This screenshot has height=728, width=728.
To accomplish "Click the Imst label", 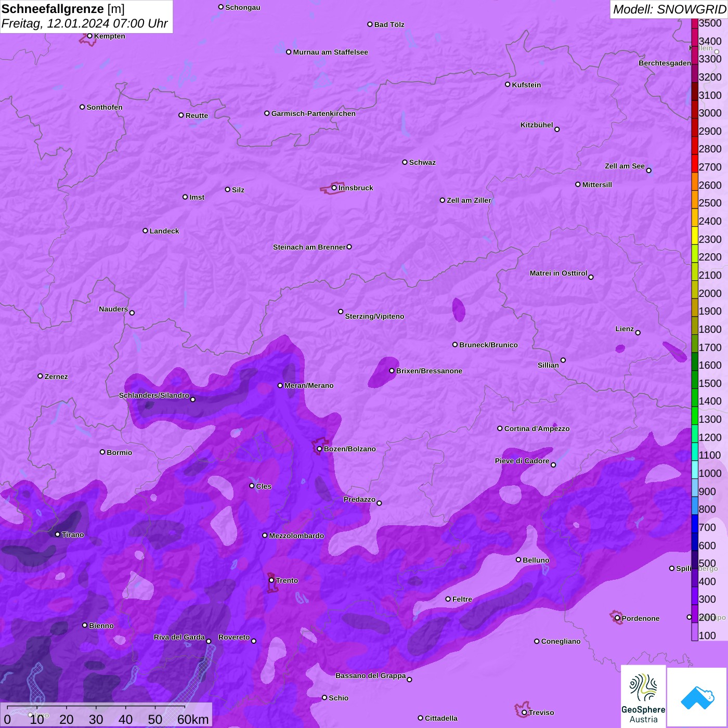I will coord(197,197).
